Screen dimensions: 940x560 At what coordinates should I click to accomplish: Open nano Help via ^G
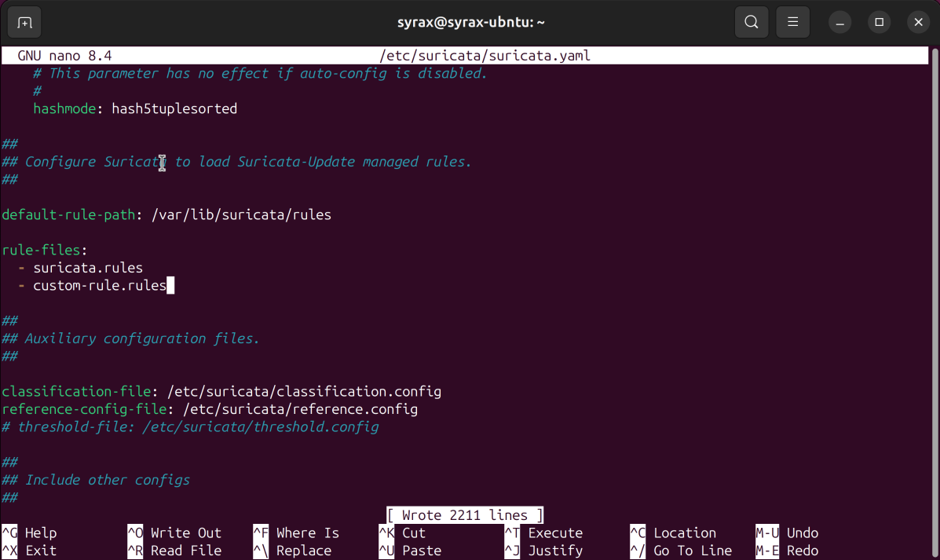(27, 533)
